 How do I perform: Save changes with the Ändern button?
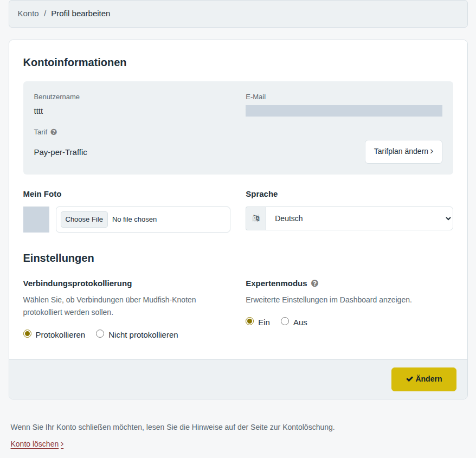pyautogui.click(x=424, y=379)
